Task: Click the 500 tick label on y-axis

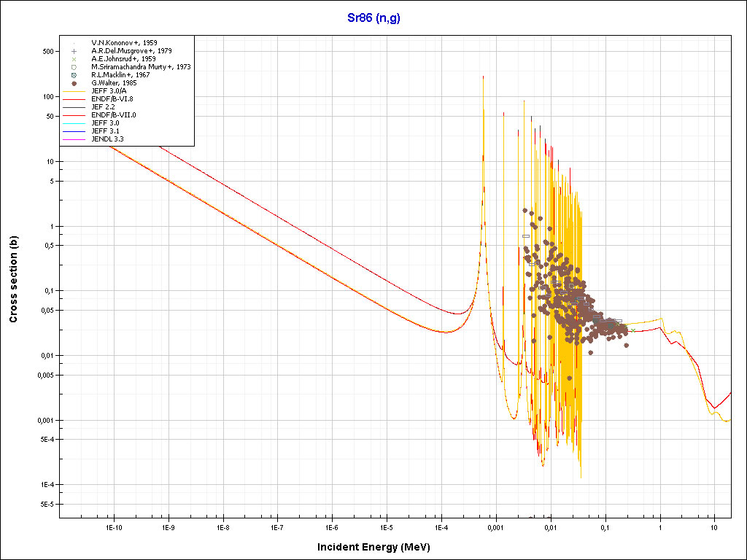Action: pyautogui.click(x=49, y=52)
